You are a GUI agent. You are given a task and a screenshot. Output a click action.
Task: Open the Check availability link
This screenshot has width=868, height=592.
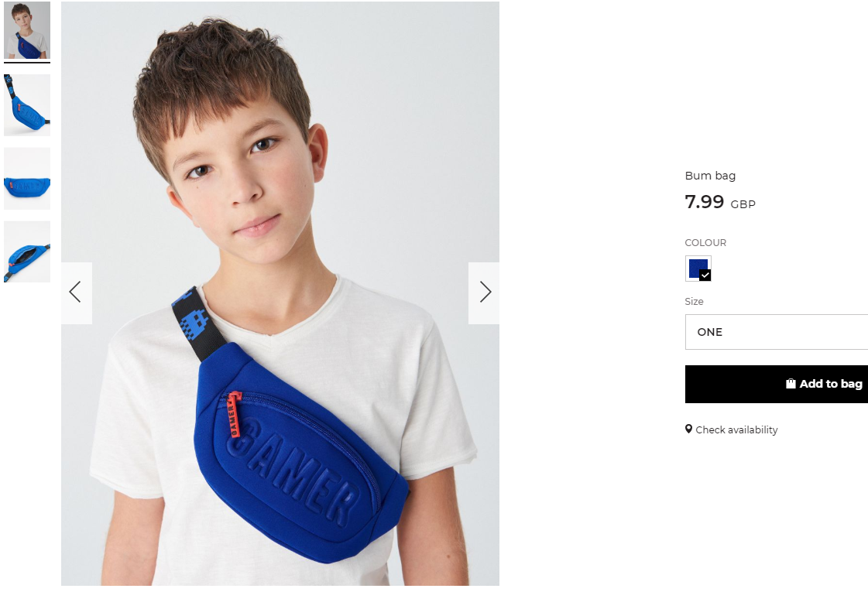(x=736, y=430)
